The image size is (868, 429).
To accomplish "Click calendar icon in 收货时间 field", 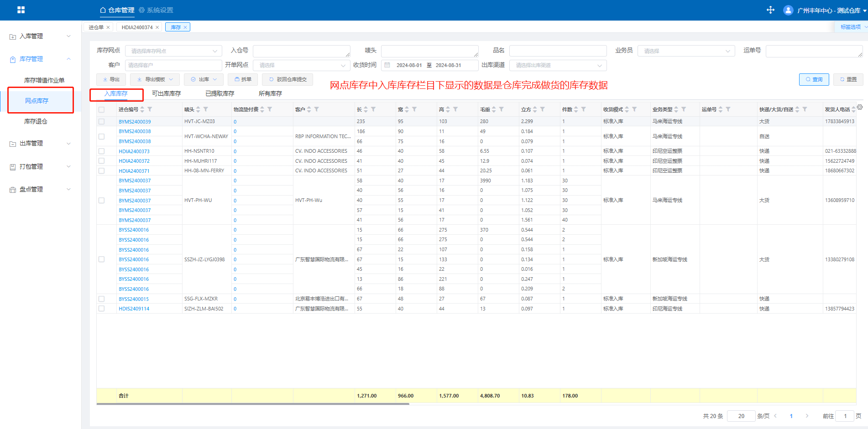I will (x=387, y=65).
